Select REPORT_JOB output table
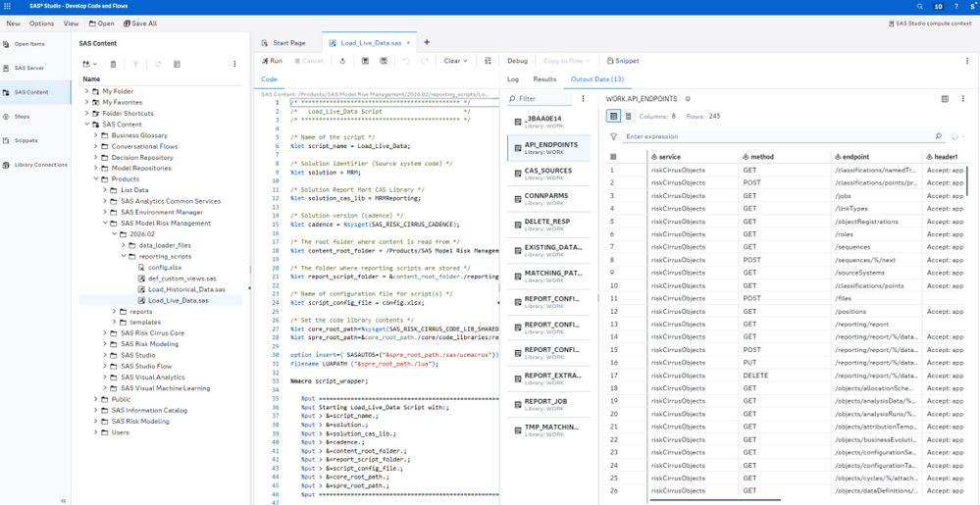 548,404
